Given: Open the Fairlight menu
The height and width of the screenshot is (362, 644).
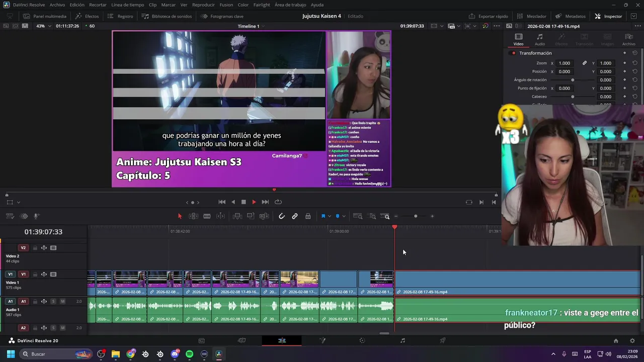Looking at the screenshot, I should [x=262, y=5].
